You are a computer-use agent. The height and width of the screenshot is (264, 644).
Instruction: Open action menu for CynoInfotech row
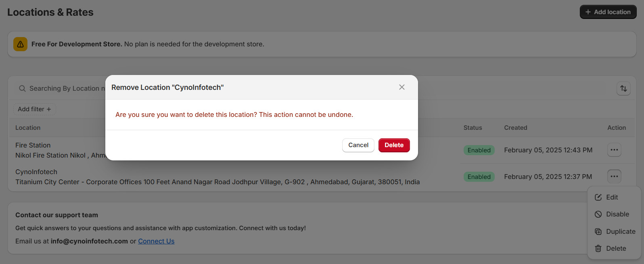tap(614, 176)
